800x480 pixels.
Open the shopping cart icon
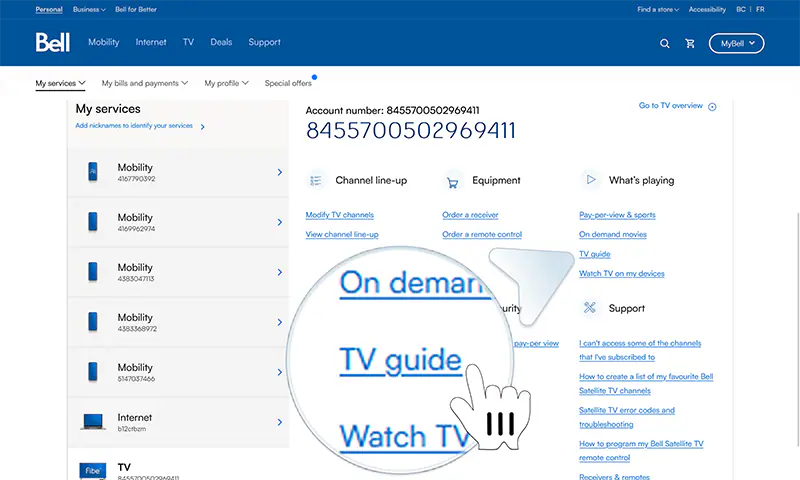pyautogui.click(x=690, y=44)
